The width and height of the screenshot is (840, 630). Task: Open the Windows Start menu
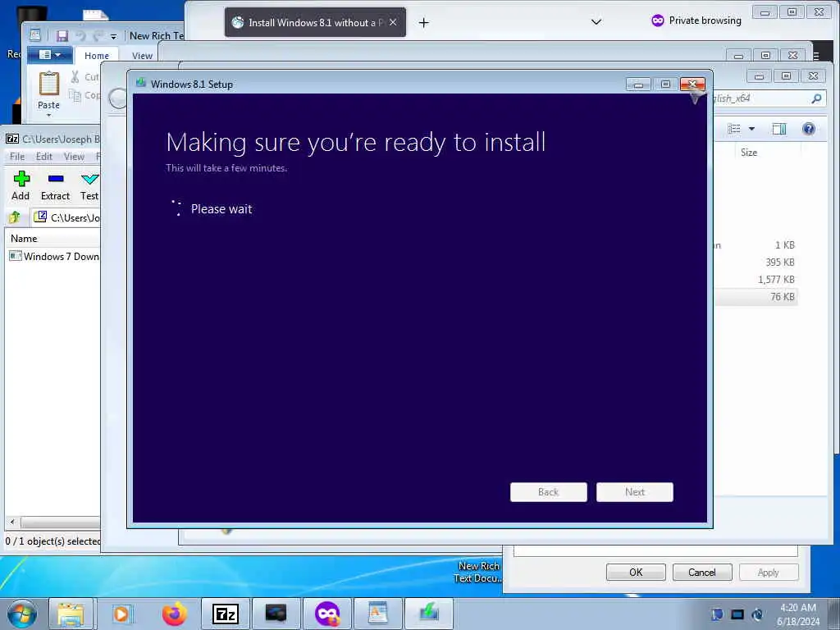click(x=22, y=614)
